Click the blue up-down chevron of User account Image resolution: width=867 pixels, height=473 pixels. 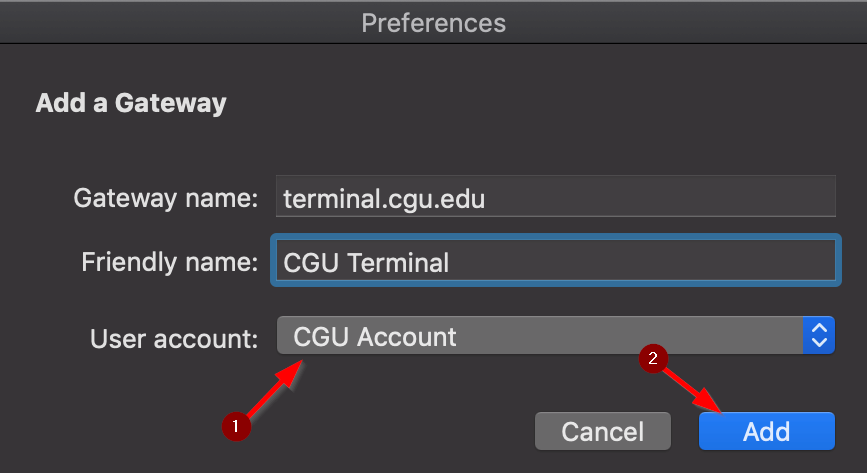coord(819,335)
